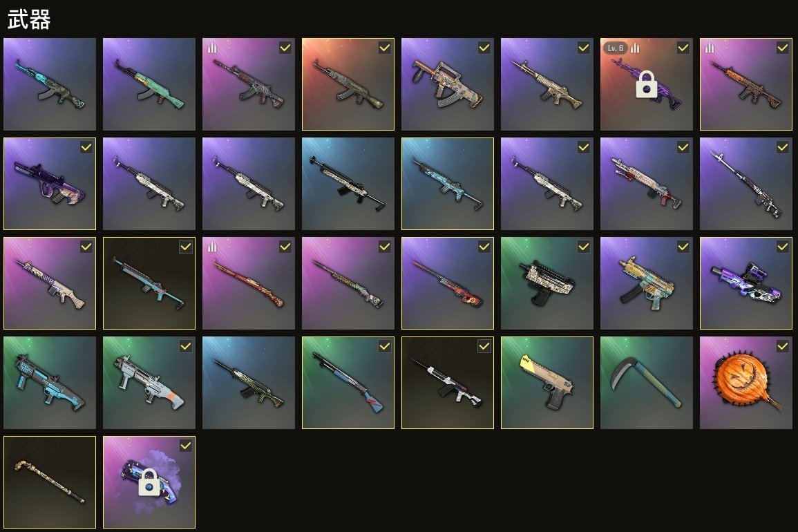The image size is (798, 532).
Task: Open the locked Lv. 6 purple rifle
Action: click(x=646, y=84)
